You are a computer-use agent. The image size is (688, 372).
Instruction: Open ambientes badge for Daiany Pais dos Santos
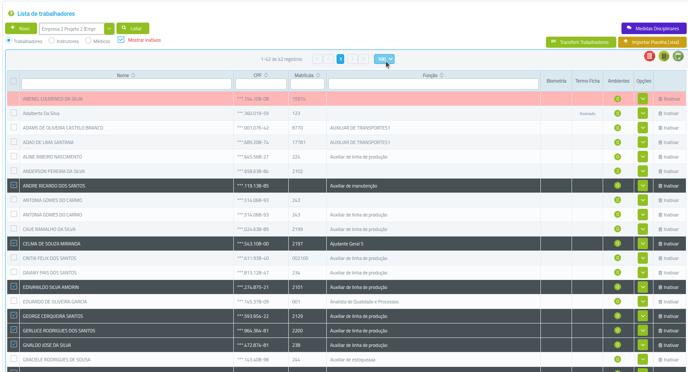coord(617,272)
